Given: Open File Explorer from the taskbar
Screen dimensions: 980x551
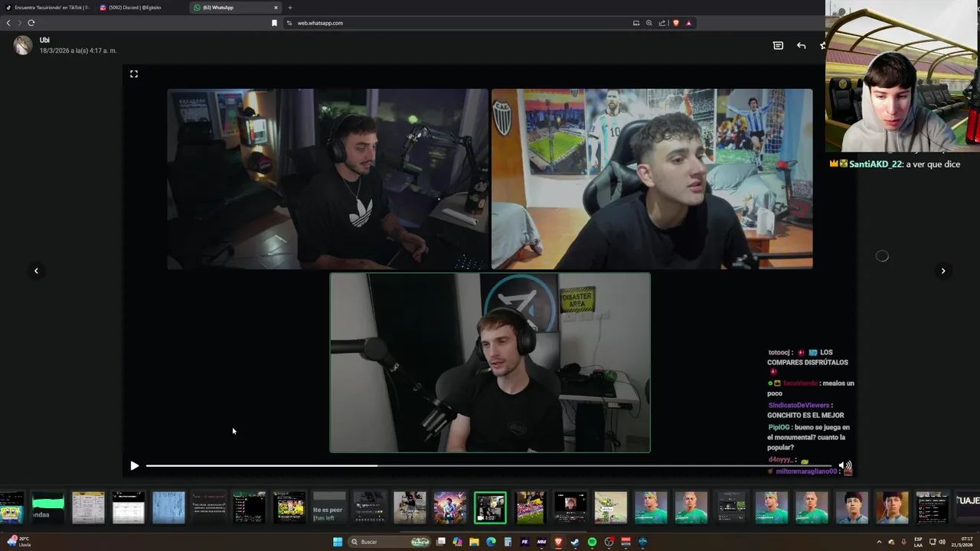Looking at the screenshot, I should click(475, 542).
